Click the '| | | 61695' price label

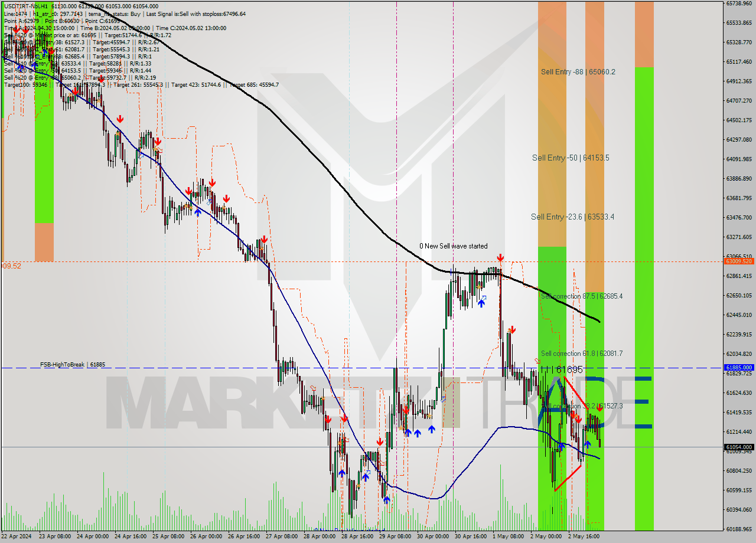[x=562, y=369]
